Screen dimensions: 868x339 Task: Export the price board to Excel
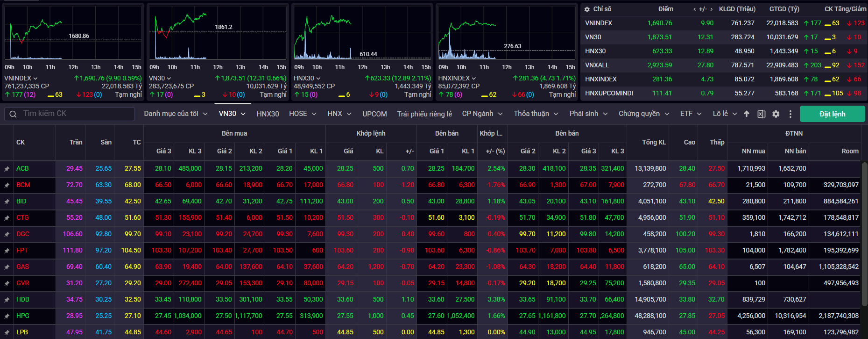coord(762,114)
